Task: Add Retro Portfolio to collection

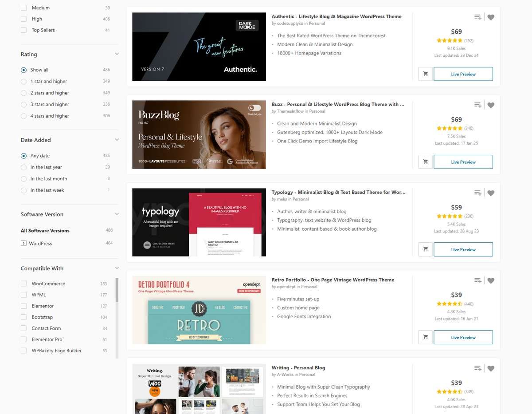Action: coord(477,280)
